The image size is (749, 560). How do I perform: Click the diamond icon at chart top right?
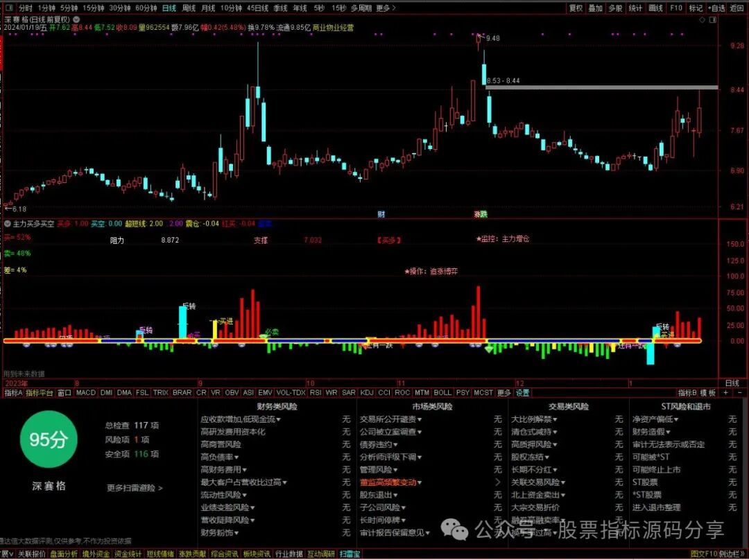[702, 20]
